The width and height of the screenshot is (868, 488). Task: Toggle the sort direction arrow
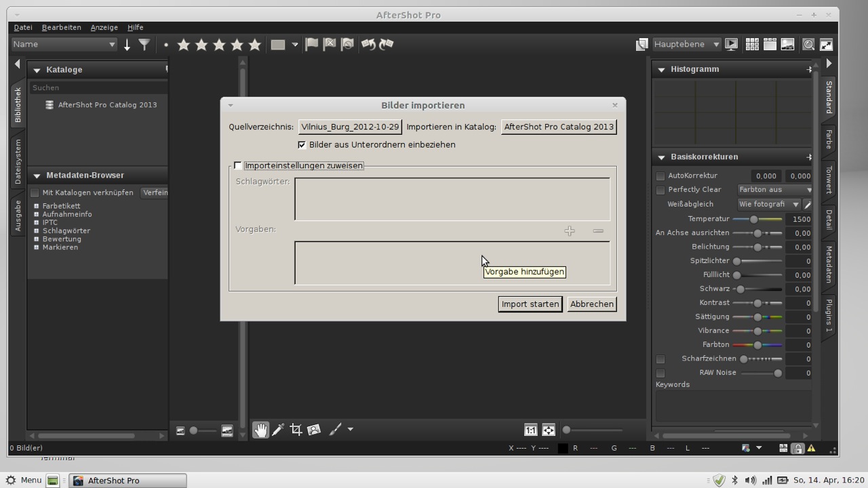click(x=127, y=45)
